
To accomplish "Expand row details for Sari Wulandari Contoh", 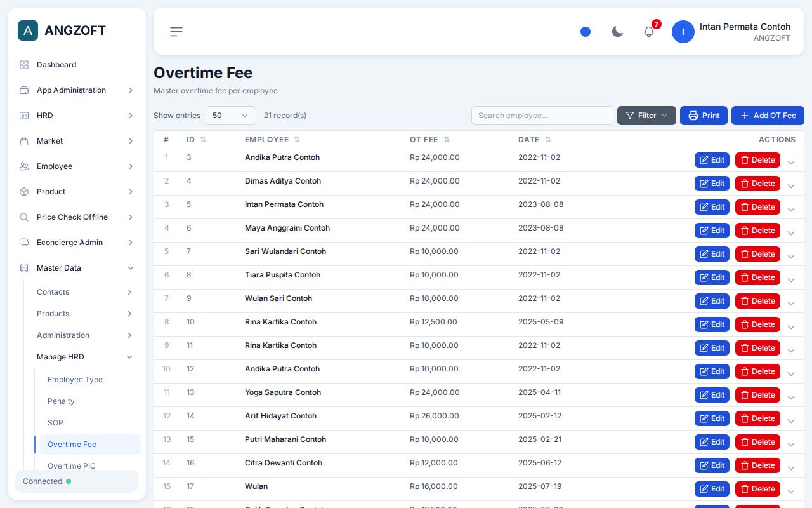I will pos(790,257).
